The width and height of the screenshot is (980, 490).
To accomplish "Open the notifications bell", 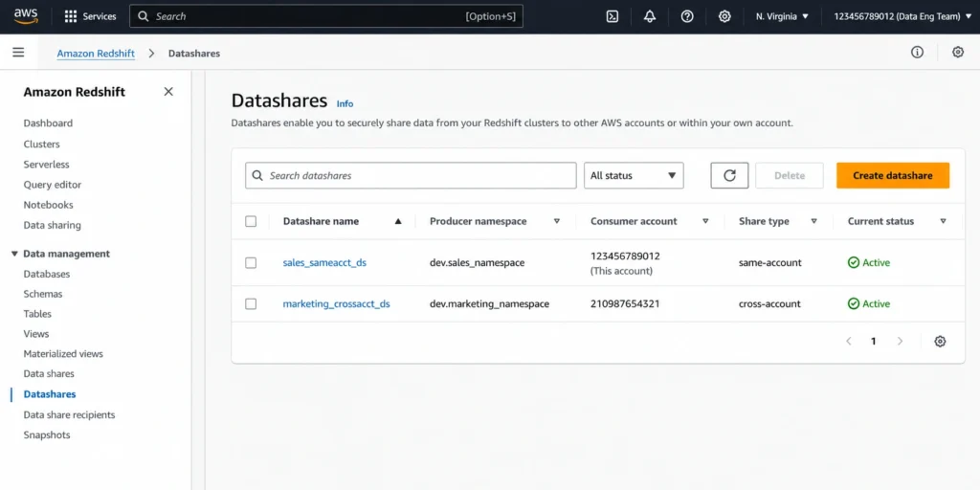I will click(x=650, y=16).
